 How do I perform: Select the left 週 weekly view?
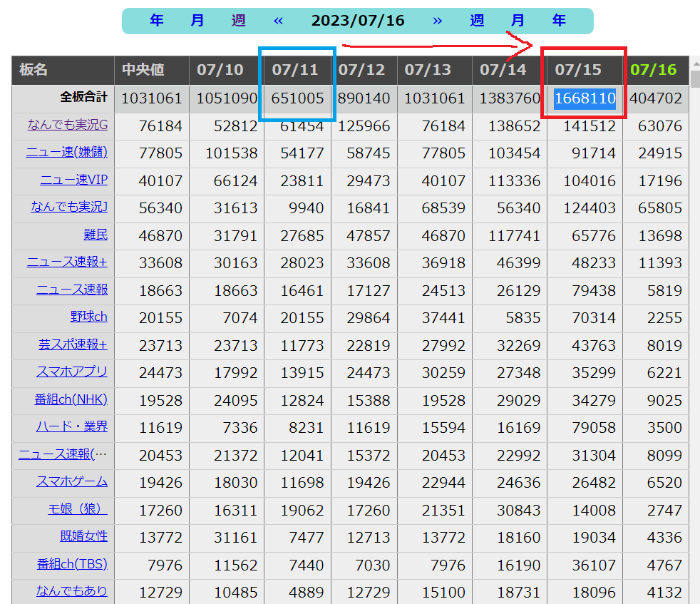tap(238, 21)
